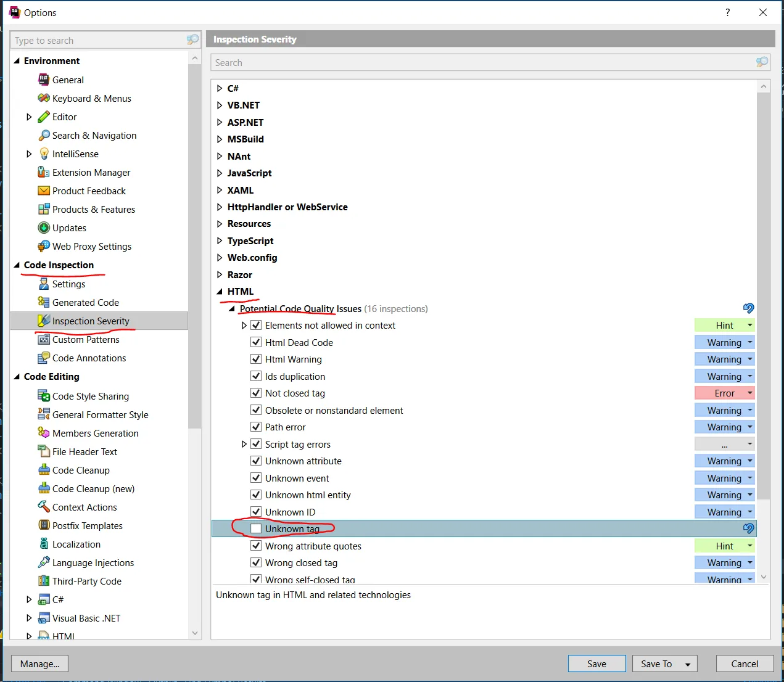
Task: Collapse the HTML inspections group
Action: [220, 292]
